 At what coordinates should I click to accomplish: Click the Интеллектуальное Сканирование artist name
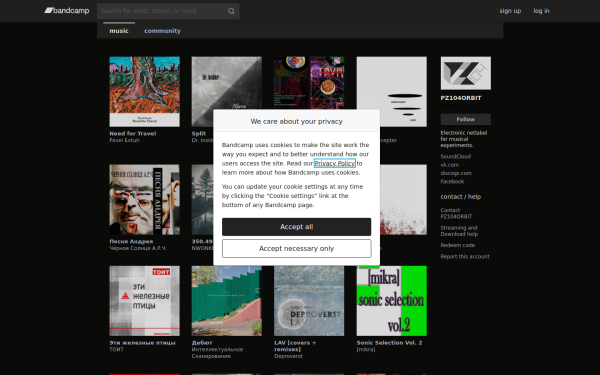tap(217, 353)
